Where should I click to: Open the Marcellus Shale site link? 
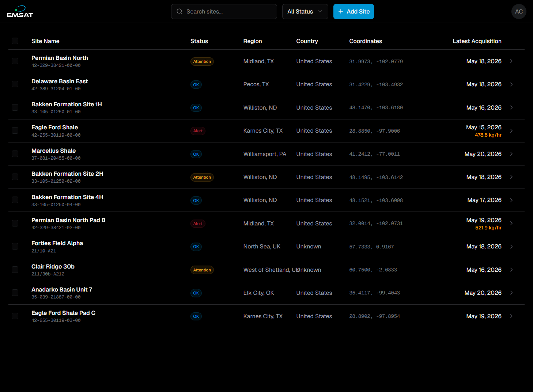[x=53, y=151]
